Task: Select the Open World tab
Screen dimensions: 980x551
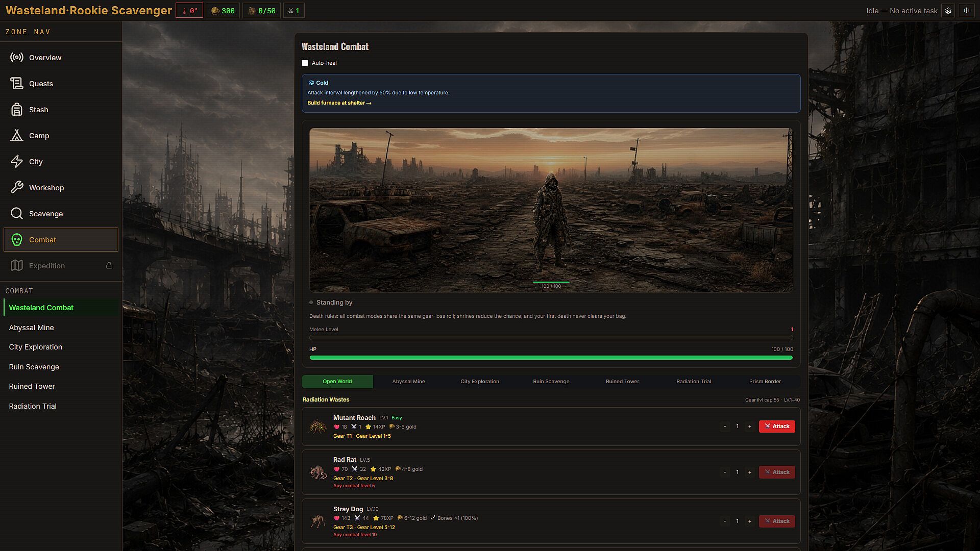Action: pyautogui.click(x=337, y=382)
